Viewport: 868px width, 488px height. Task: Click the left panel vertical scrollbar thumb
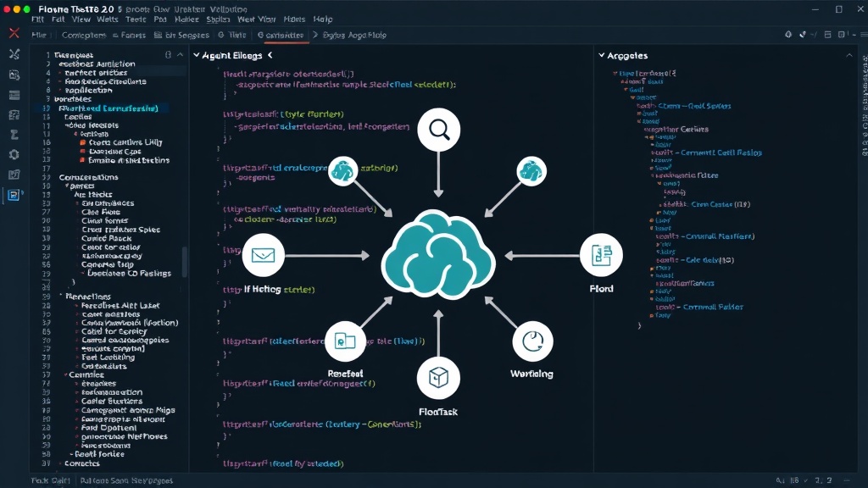[184, 261]
